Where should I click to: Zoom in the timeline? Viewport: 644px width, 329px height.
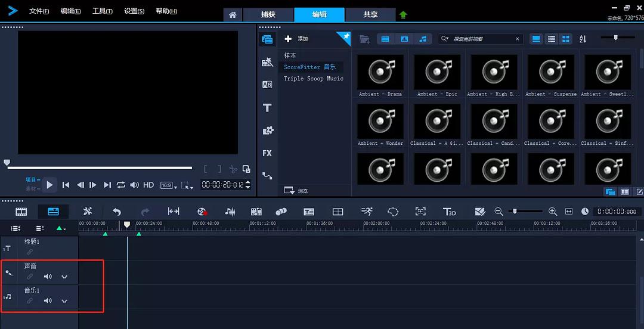click(x=553, y=212)
